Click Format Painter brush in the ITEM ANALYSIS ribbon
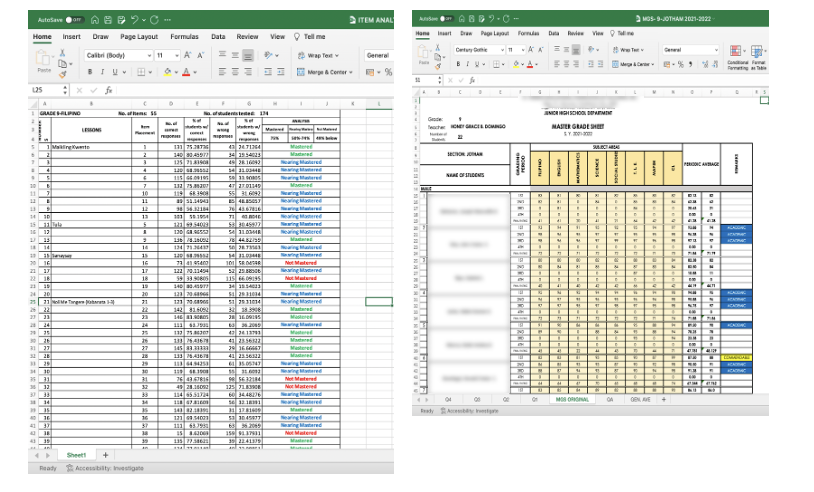Screen dimensions: 814x492 click(x=62, y=74)
